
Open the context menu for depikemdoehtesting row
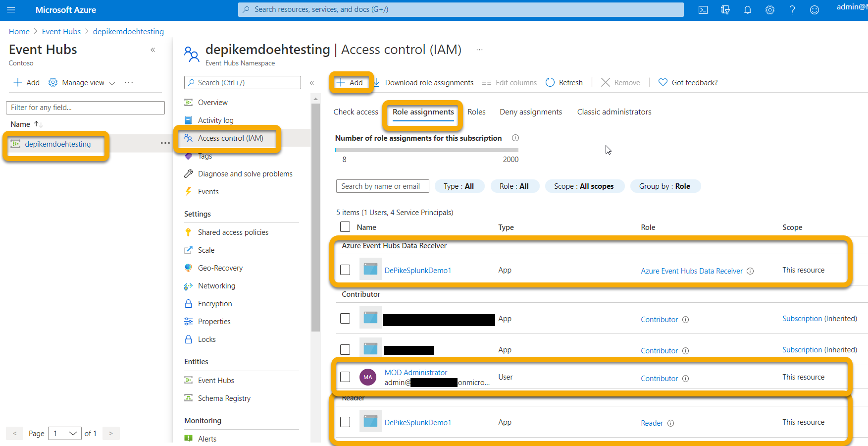click(165, 143)
